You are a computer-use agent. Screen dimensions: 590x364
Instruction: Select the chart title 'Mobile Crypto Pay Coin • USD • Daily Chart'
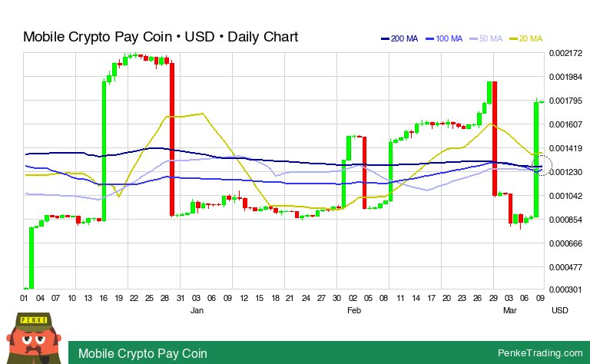pyautogui.click(x=161, y=37)
